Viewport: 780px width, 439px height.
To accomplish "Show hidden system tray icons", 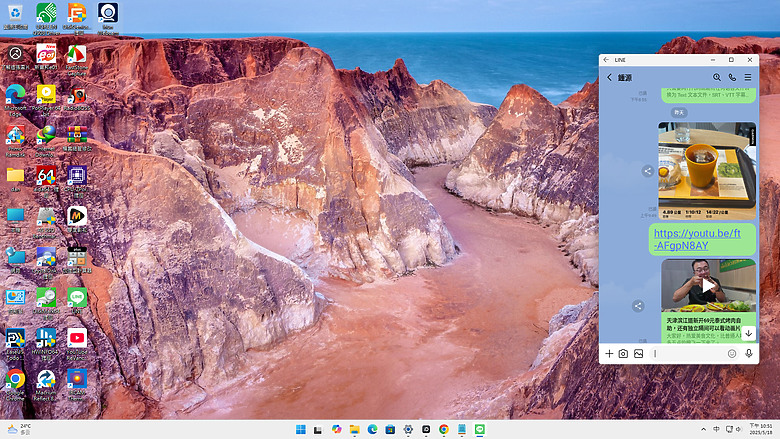I will tap(703, 429).
